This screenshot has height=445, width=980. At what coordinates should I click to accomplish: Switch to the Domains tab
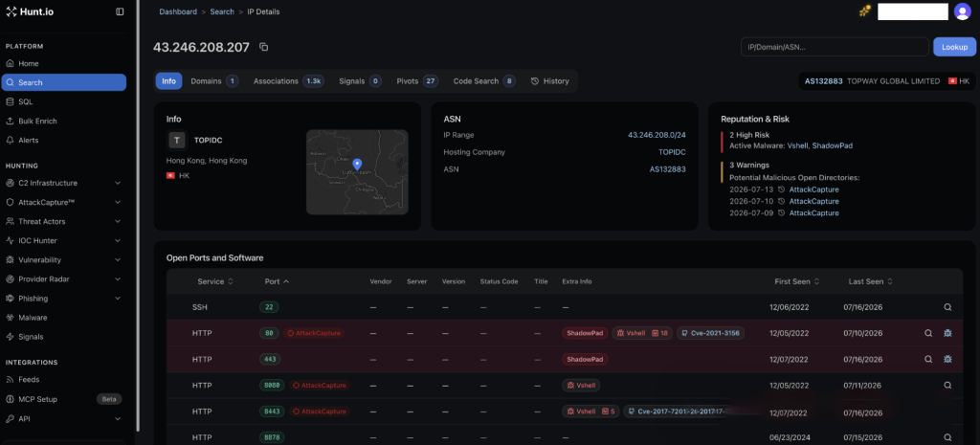pyautogui.click(x=214, y=81)
